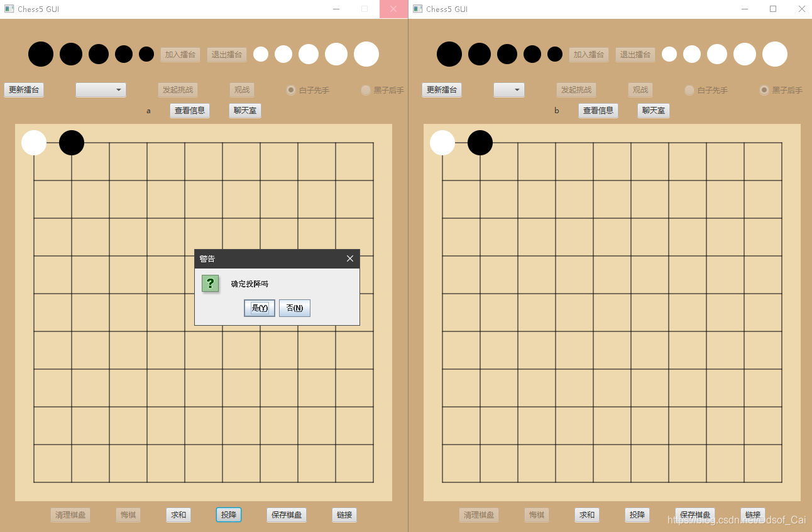Click largest white circle in left window header
The width and height of the screenshot is (812, 532).
[366, 54]
